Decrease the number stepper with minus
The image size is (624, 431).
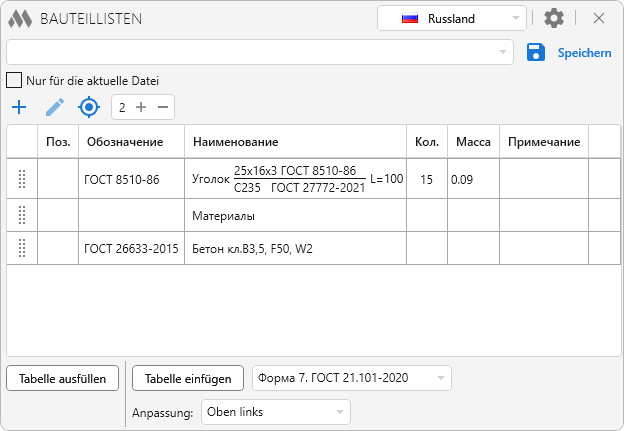point(162,107)
